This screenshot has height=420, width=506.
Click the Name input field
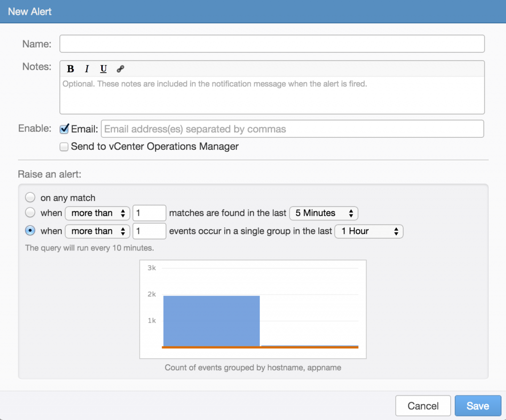tap(272, 43)
